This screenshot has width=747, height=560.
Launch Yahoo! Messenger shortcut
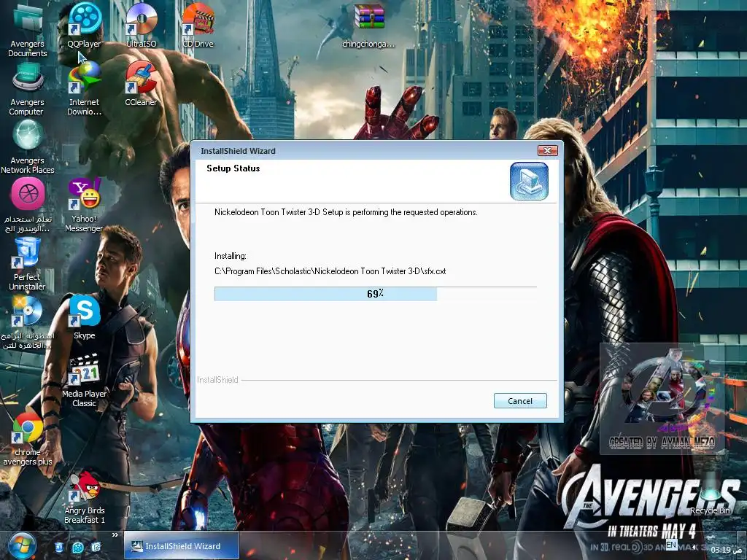coord(84,206)
